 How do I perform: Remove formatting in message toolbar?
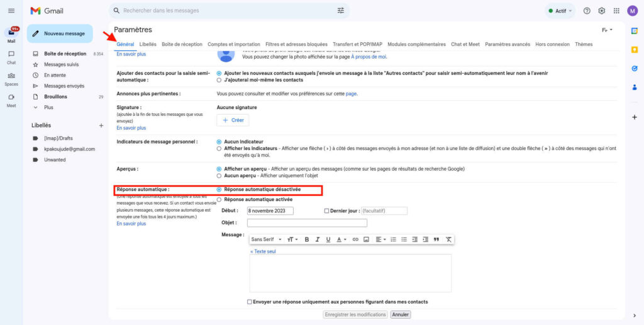pos(448,239)
